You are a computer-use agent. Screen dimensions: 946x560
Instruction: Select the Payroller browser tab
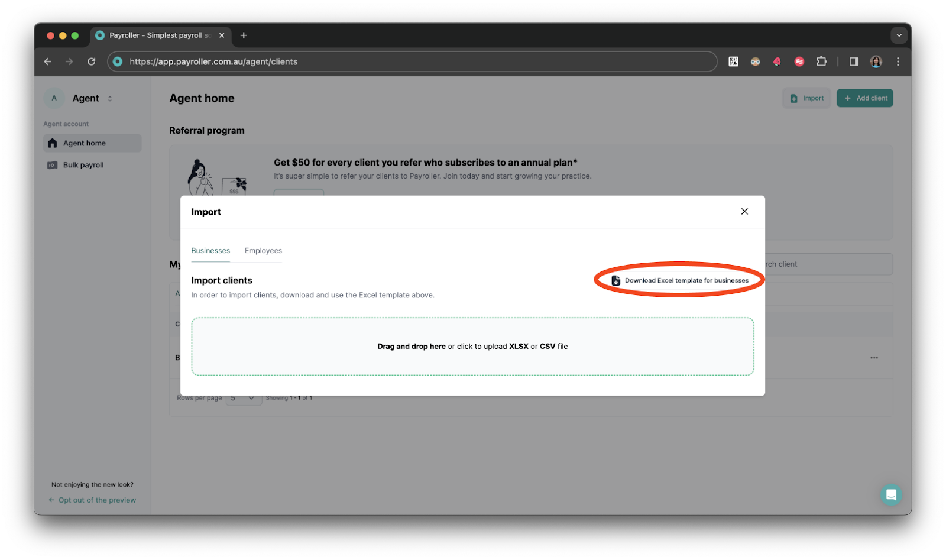(x=160, y=35)
